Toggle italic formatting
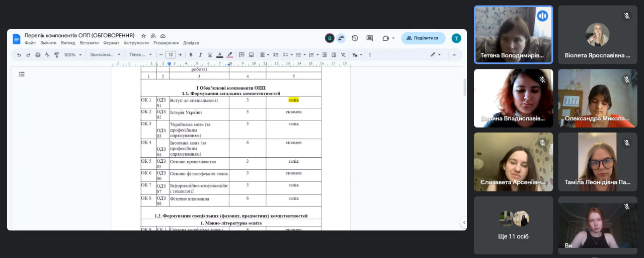The height and width of the screenshot is (258, 644). coord(200,55)
